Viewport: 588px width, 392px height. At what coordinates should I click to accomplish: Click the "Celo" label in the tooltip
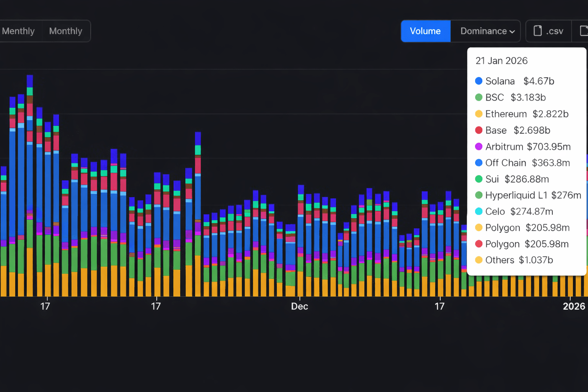tap(495, 211)
